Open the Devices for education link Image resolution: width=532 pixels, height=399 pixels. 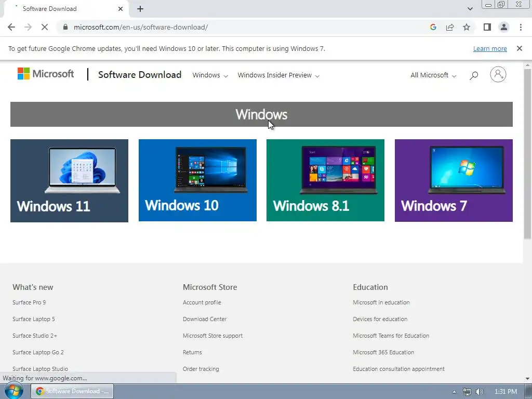380,319
